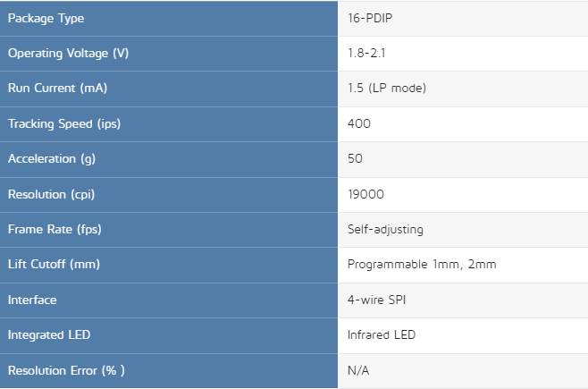Select the 1.5 (LP mode) value
Image resolution: width=588 pixels, height=389 pixels.
[387, 89]
